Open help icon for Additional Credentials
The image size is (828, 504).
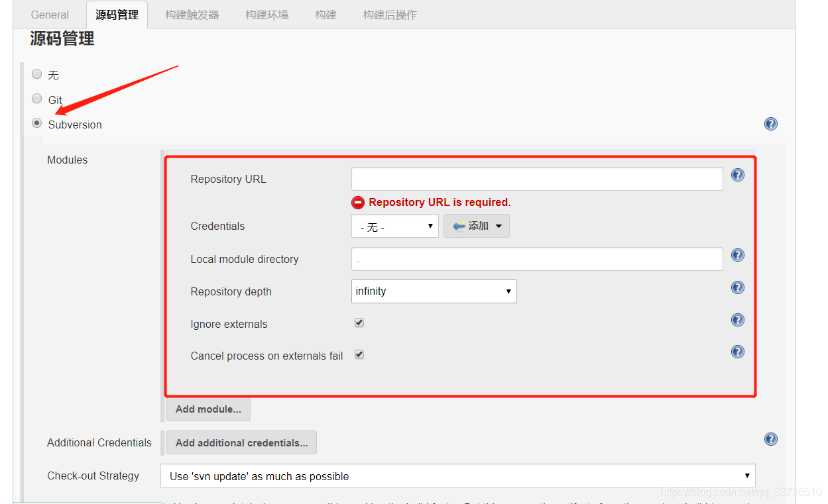771,439
